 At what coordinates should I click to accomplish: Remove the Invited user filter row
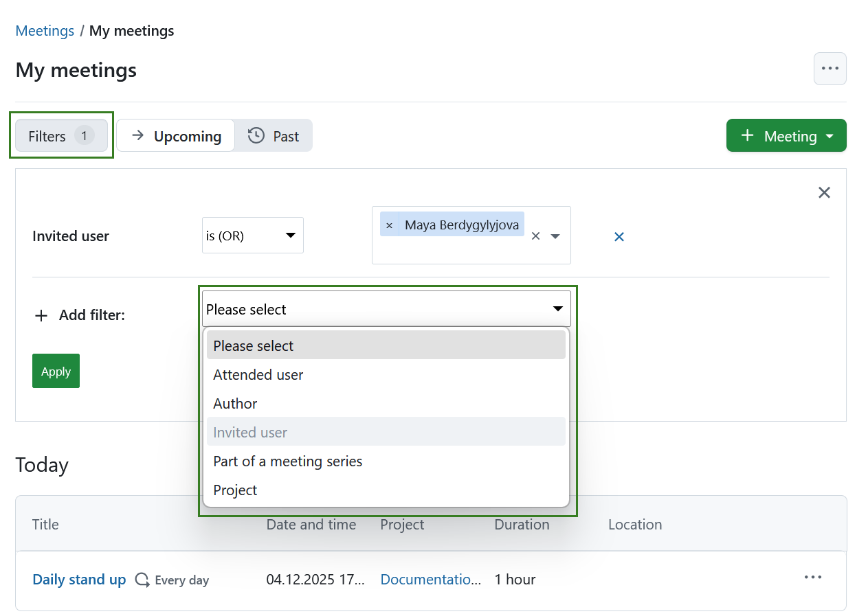[619, 236]
